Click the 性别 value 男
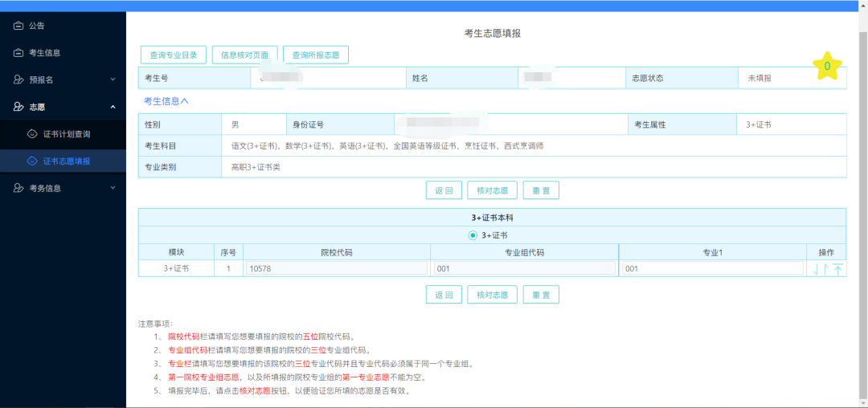 [235, 124]
